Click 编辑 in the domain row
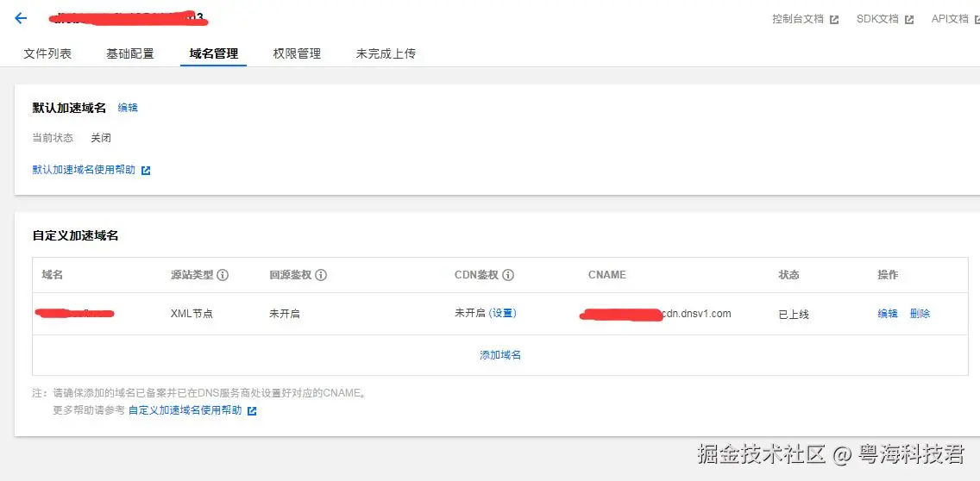The height and width of the screenshot is (481, 980). pyautogui.click(x=888, y=314)
